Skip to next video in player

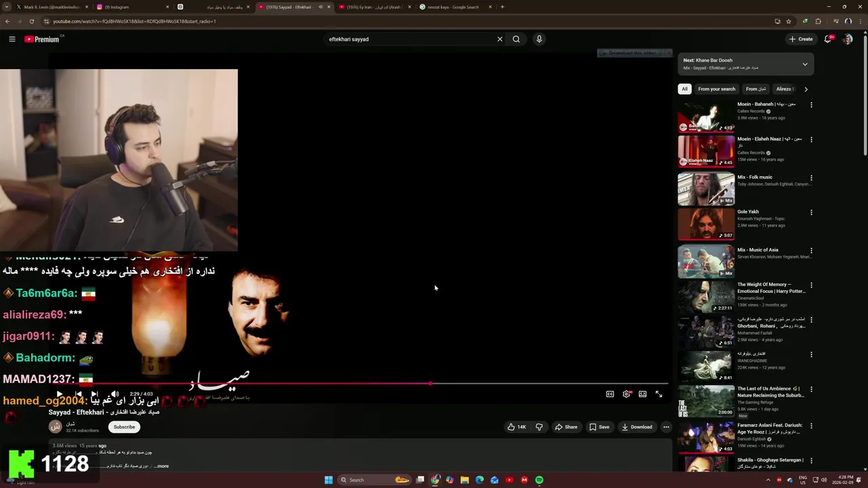(x=95, y=394)
